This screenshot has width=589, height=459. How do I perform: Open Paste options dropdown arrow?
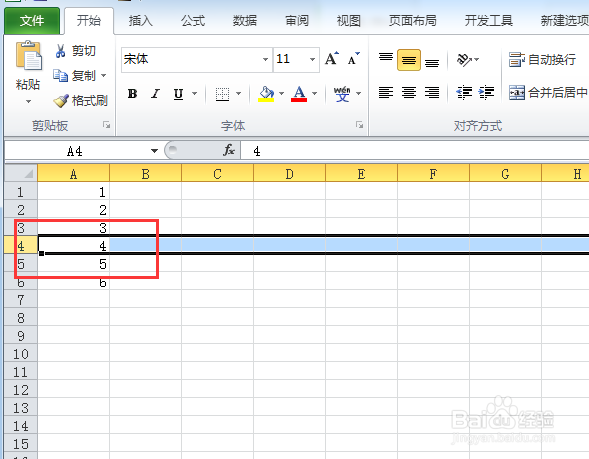click(x=28, y=101)
